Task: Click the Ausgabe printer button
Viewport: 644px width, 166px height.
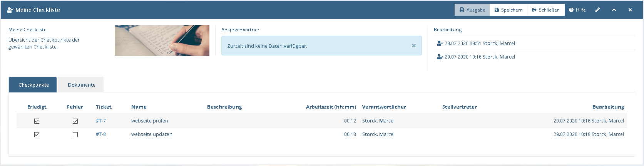Action: (x=472, y=10)
